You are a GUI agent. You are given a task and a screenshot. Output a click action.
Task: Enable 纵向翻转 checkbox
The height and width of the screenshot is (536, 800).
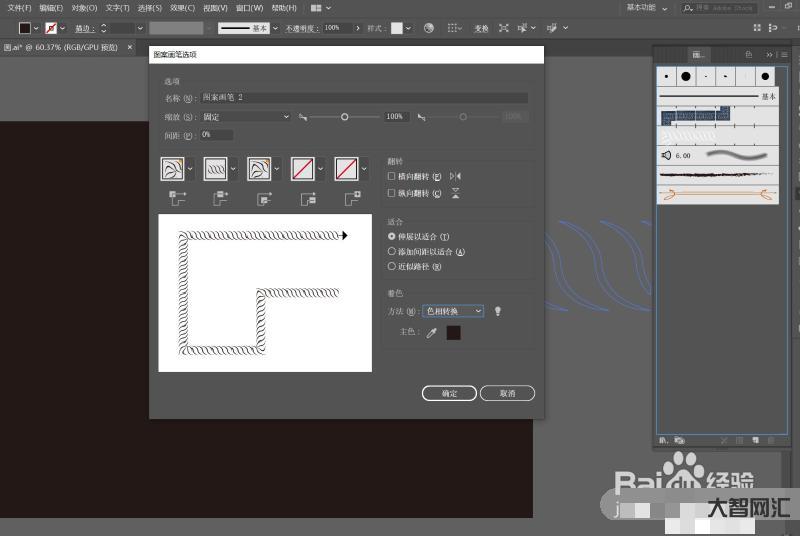click(x=392, y=193)
